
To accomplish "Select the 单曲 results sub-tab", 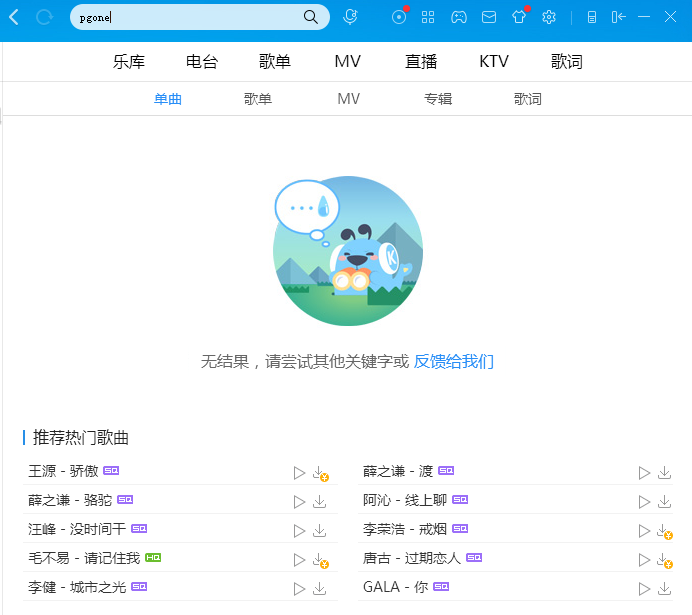I will [x=168, y=99].
